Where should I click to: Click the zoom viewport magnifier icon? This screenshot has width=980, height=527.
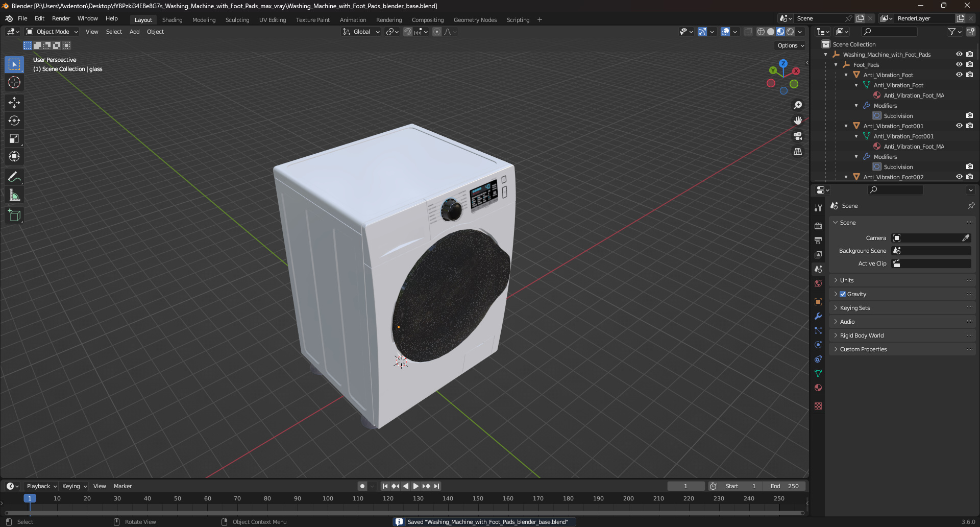(x=798, y=105)
